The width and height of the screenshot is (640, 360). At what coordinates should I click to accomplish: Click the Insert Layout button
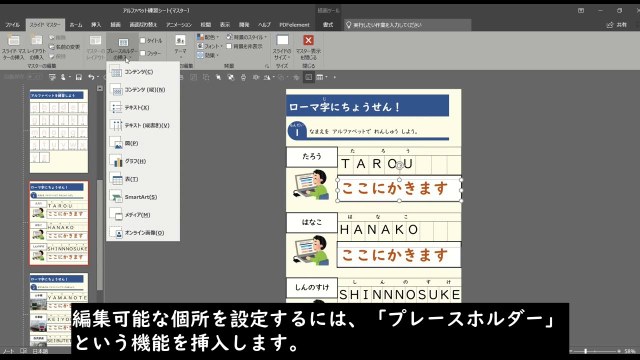click(x=36, y=48)
